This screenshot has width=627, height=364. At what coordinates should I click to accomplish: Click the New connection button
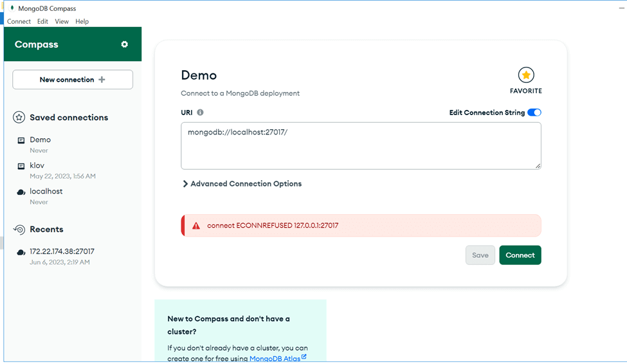pyautogui.click(x=73, y=80)
